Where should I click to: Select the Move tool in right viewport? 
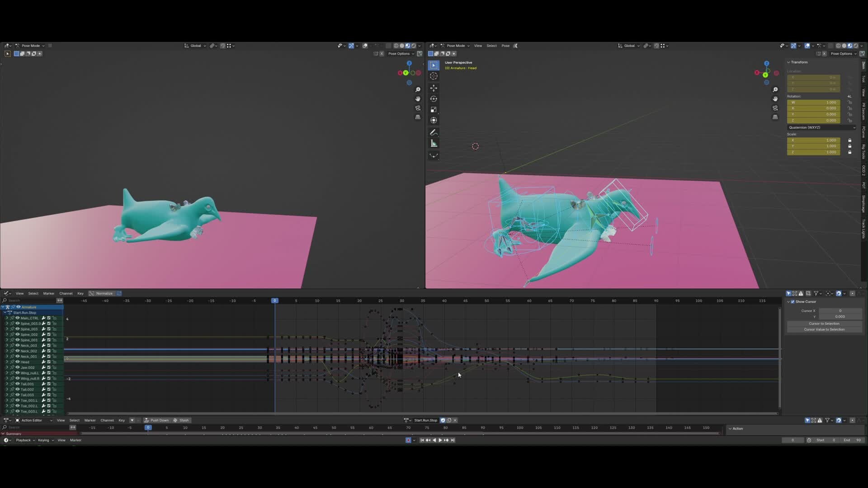pyautogui.click(x=433, y=88)
